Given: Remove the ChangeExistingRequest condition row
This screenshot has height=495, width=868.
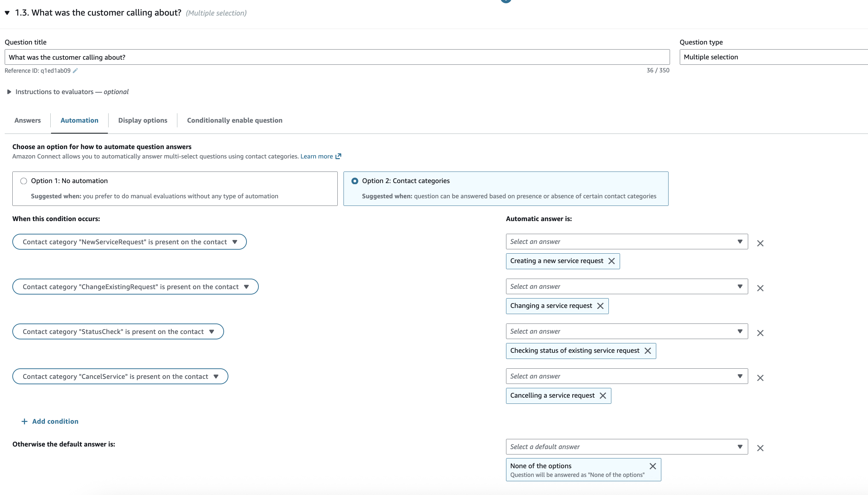Looking at the screenshot, I should point(760,288).
